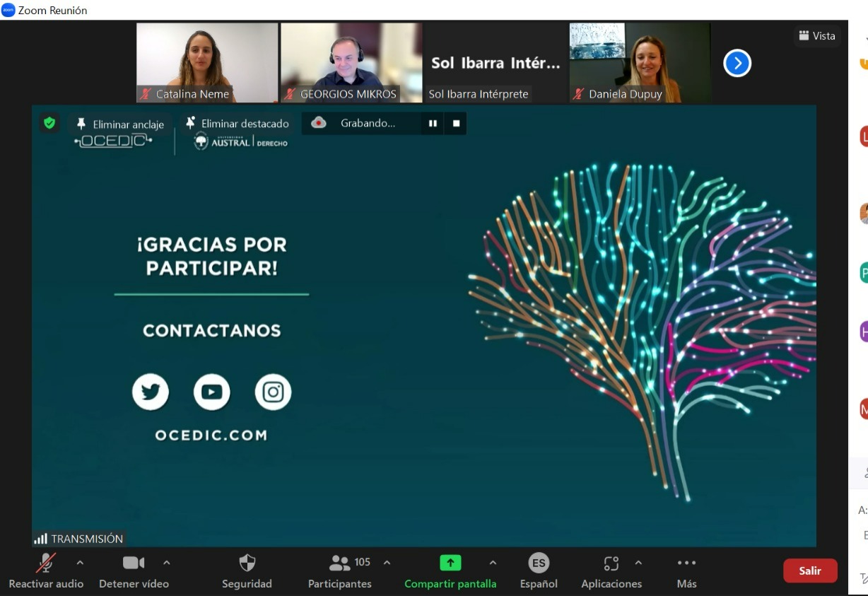The width and height of the screenshot is (868, 596).
Task: Expand video options chevron beside camera
Action: [167, 563]
